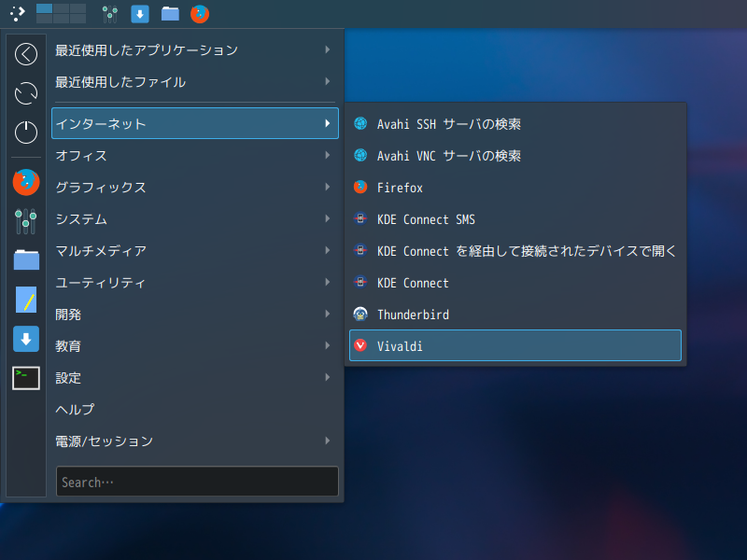Open 最近使用したアプリケーション submenu

pyautogui.click(x=195, y=50)
